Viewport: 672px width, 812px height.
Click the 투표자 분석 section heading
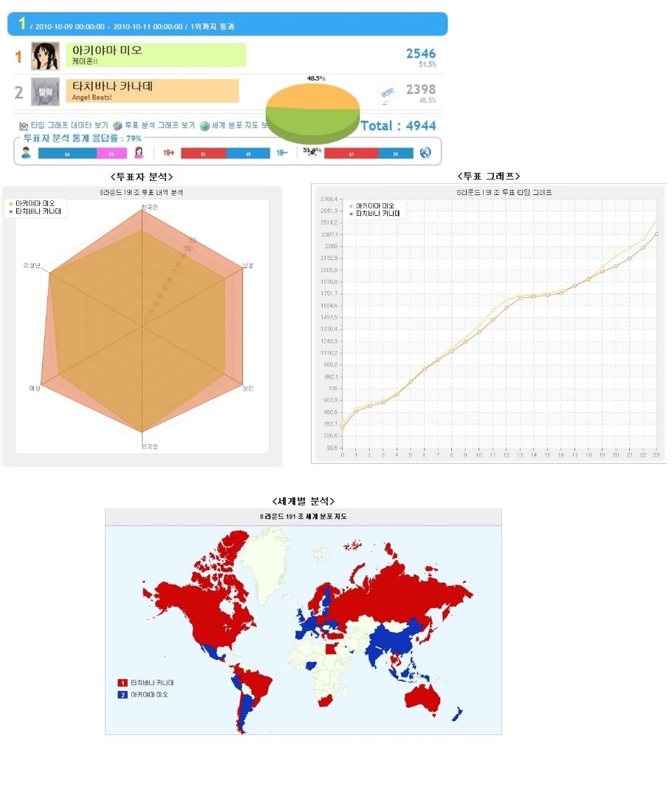(x=141, y=177)
